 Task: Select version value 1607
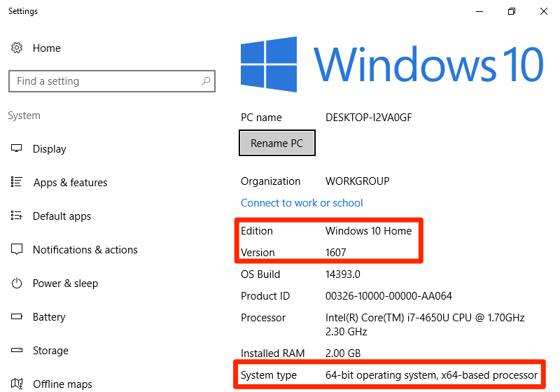[336, 253]
